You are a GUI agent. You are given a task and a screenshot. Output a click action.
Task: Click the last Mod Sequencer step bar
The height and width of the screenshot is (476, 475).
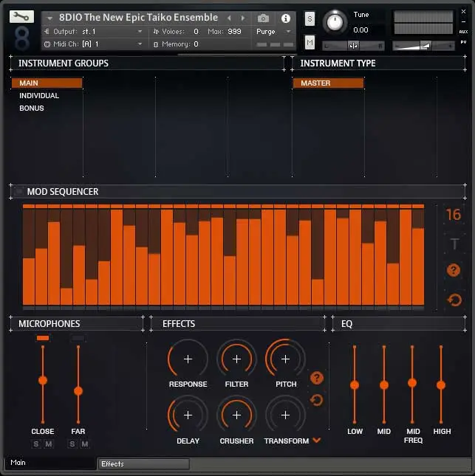pos(418,255)
